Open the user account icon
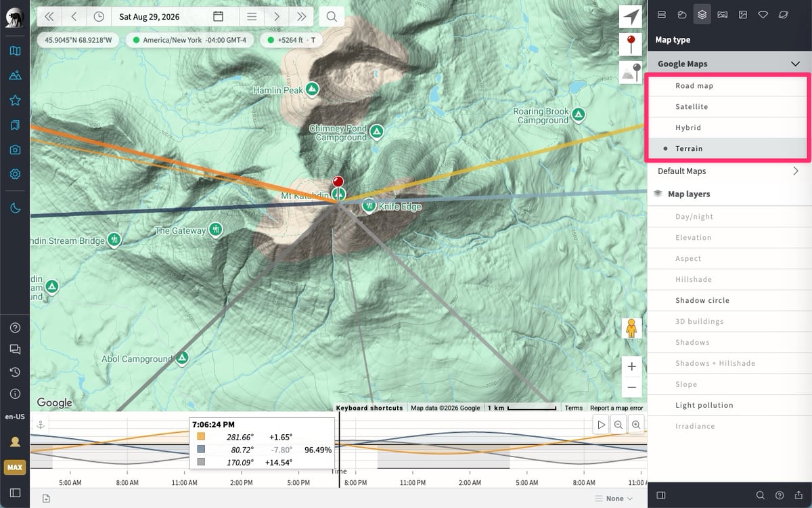Viewport: 812px width, 508px height. 15,442
